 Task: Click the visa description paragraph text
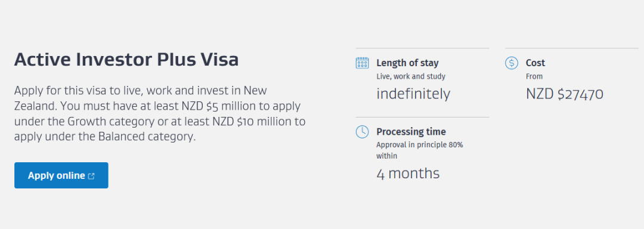(x=160, y=113)
